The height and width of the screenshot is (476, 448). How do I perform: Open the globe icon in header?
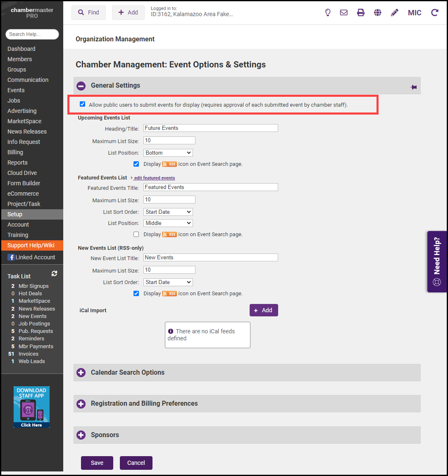point(378,13)
